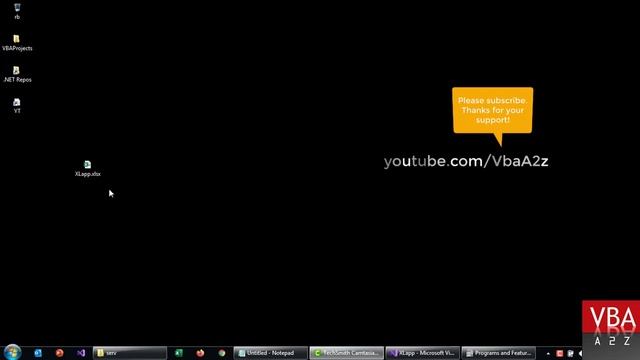Open Excel from the taskbar
The width and height of the screenshot is (640, 360).
[179, 353]
